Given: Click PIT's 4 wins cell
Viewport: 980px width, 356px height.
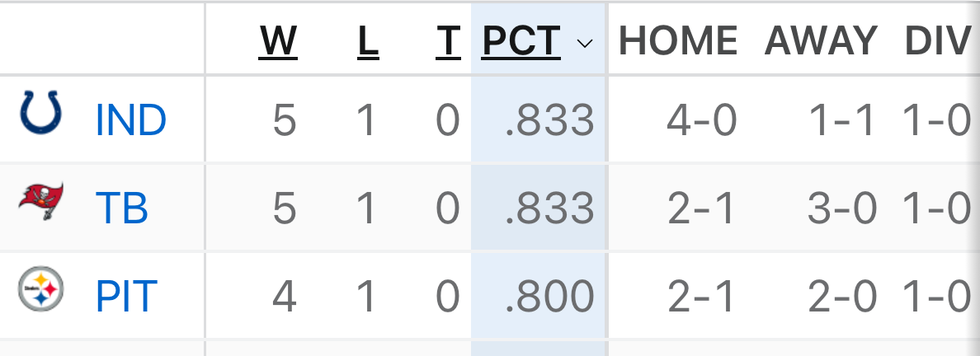Looking at the screenshot, I should (x=284, y=297).
